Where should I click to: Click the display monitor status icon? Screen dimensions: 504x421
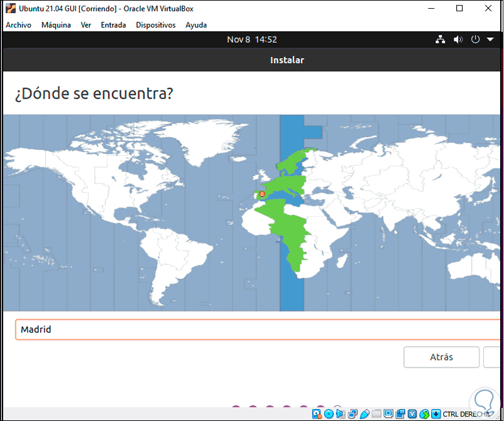[388, 413]
